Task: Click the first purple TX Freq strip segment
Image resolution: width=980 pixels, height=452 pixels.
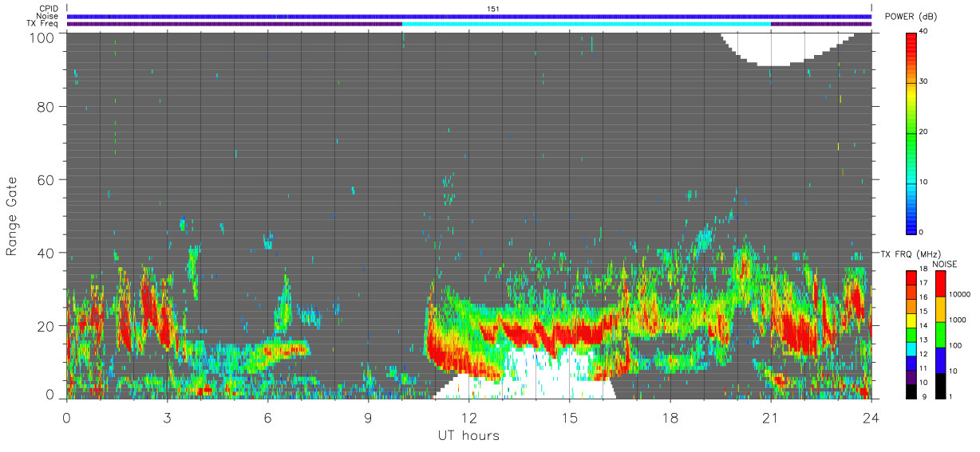Action: (235, 24)
